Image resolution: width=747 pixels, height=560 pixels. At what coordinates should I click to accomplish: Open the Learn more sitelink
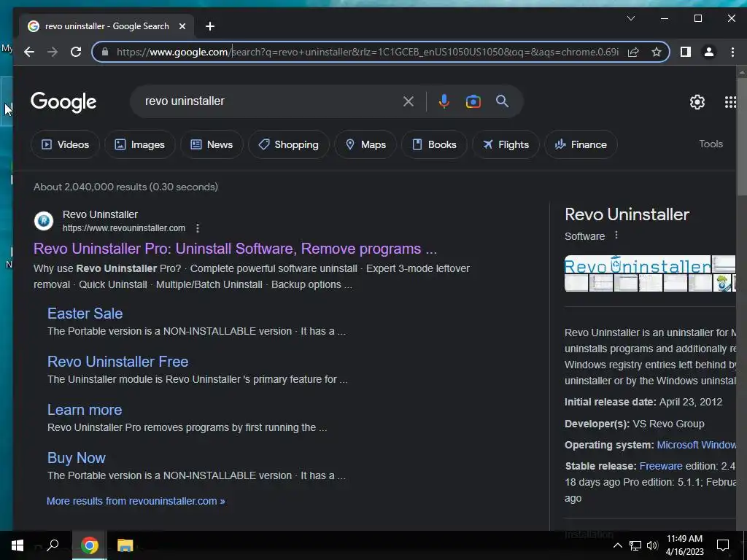pyautogui.click(x=85, y=410)
